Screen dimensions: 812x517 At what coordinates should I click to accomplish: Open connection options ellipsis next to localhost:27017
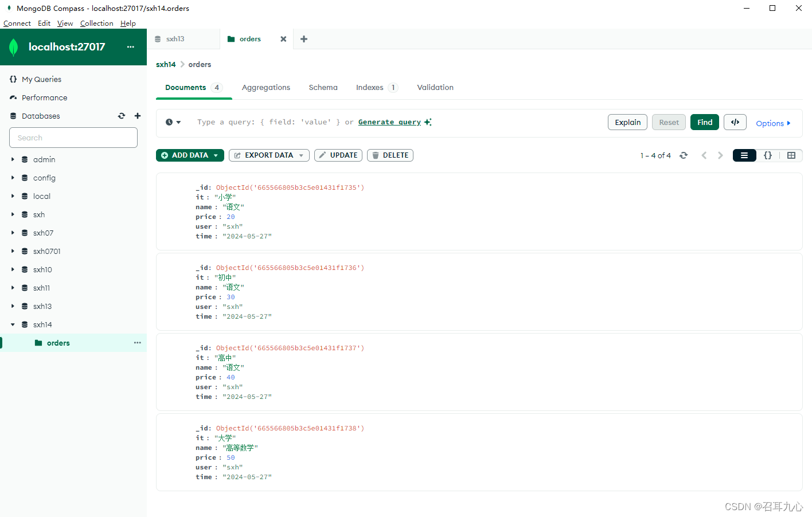[131, 47]
